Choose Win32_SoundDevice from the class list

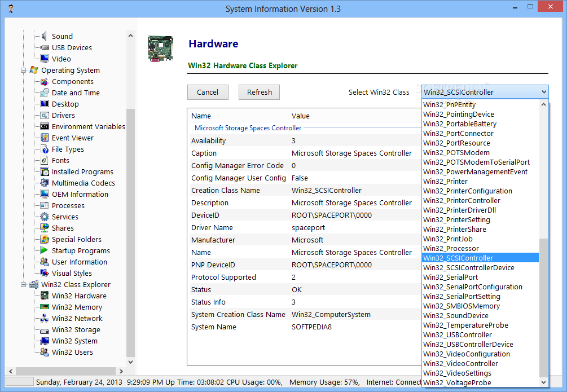tap(480, 316)
